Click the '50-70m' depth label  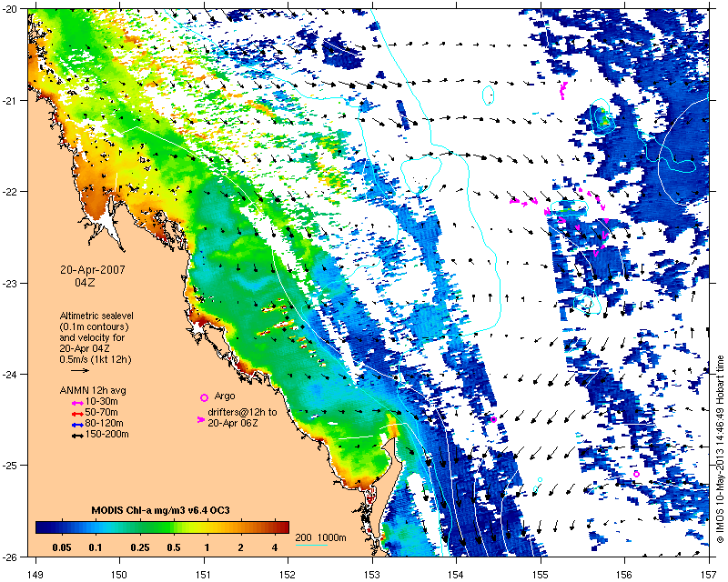point(102,413)
